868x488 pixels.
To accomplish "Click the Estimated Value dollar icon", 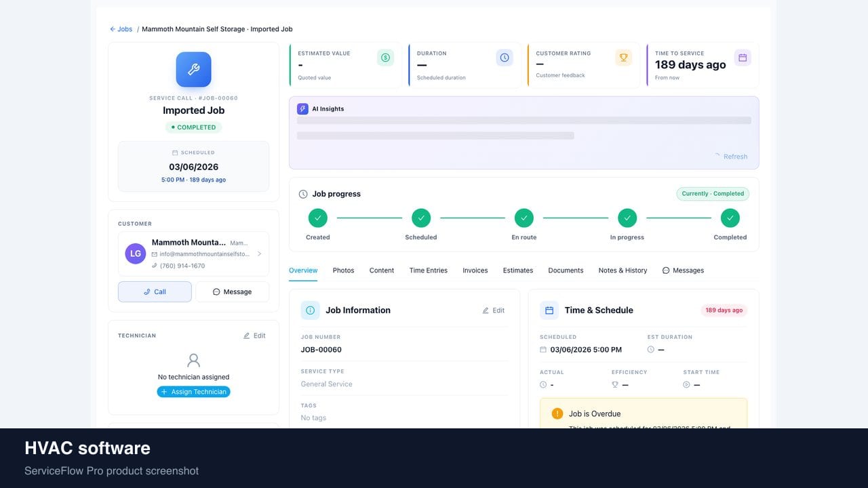I will [x=385, y=58].
